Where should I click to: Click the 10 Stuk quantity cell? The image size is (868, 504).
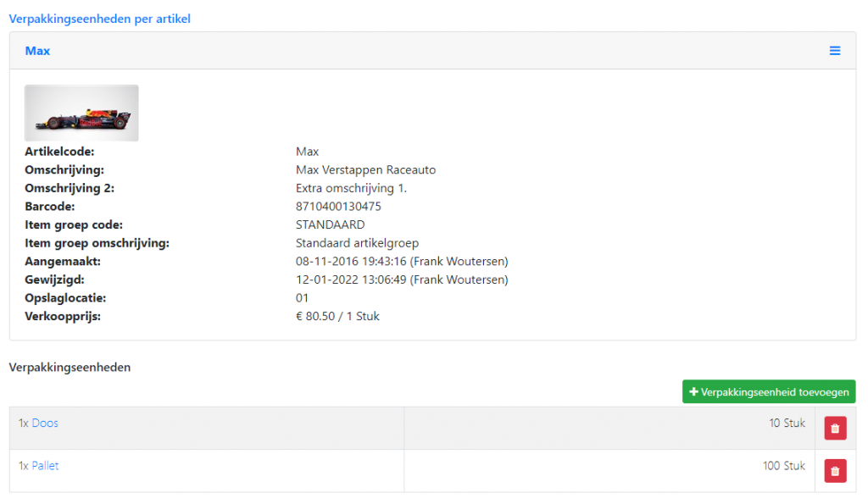point(787,423)
